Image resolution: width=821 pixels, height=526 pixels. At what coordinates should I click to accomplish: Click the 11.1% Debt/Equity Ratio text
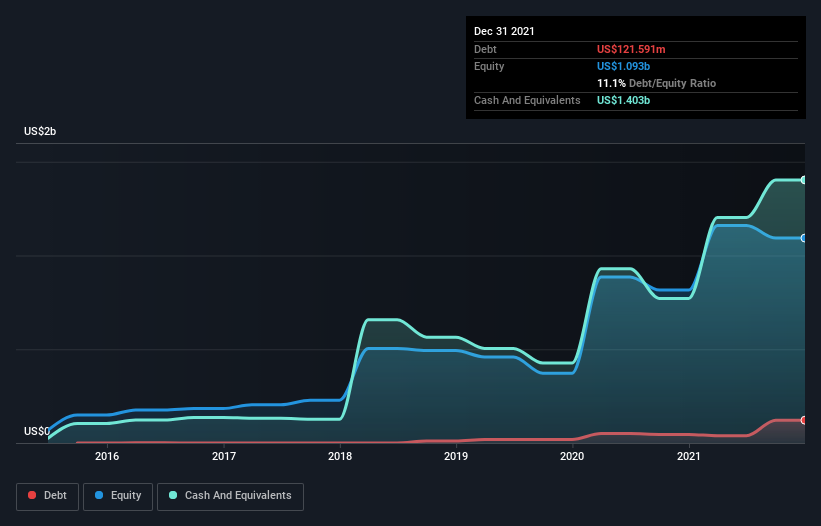tap(657, 83)
